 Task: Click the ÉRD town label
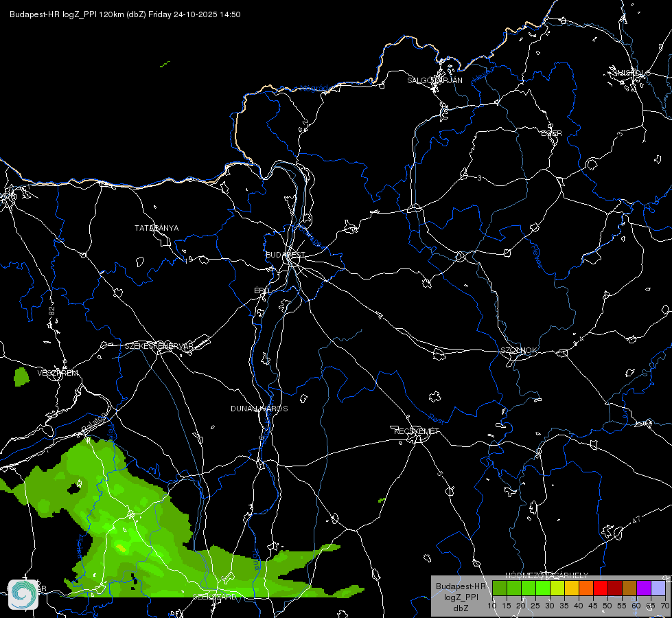tap(262, 290)
